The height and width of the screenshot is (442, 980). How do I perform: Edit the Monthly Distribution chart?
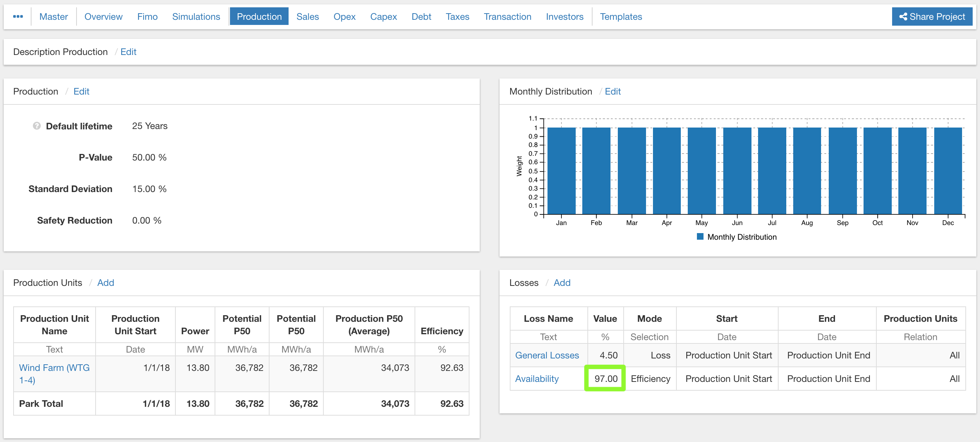(612, 91)
